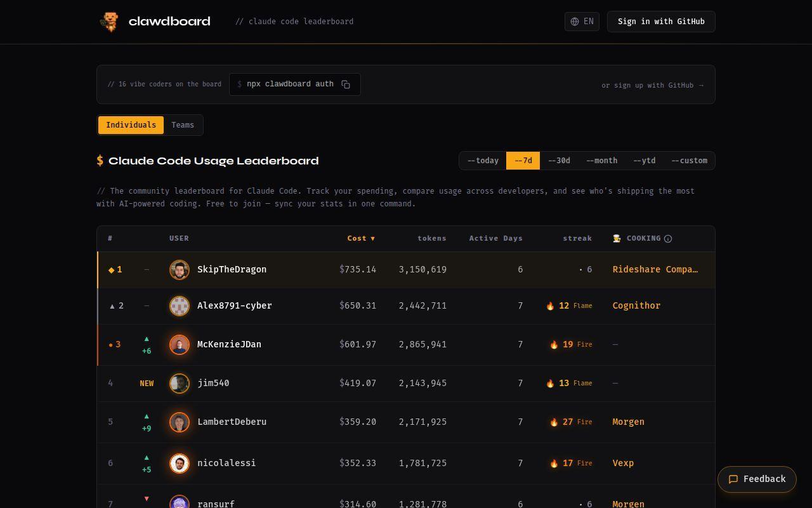The image size is (812, 508).
Task: Sort by the Cost column header
Action: point(361,239)
